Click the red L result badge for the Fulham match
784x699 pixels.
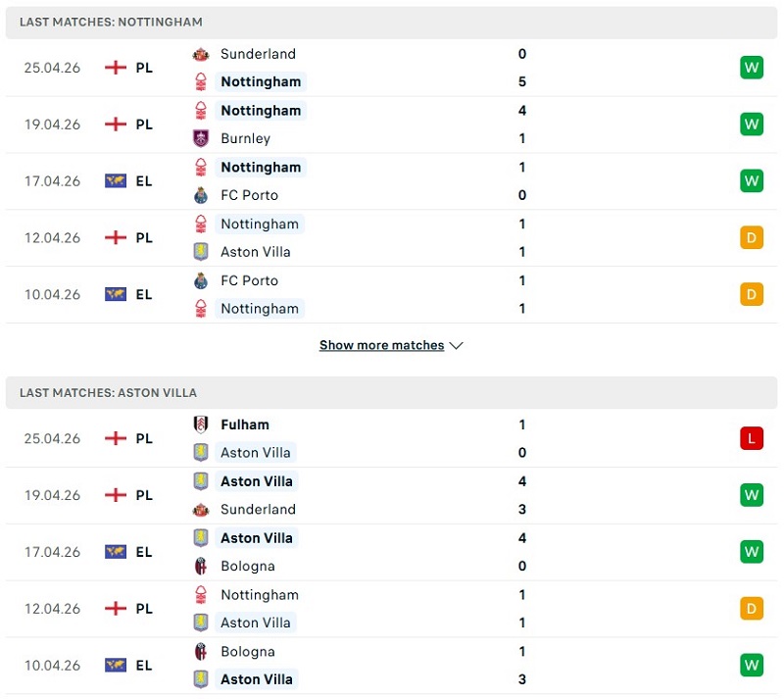pos(752,438)
